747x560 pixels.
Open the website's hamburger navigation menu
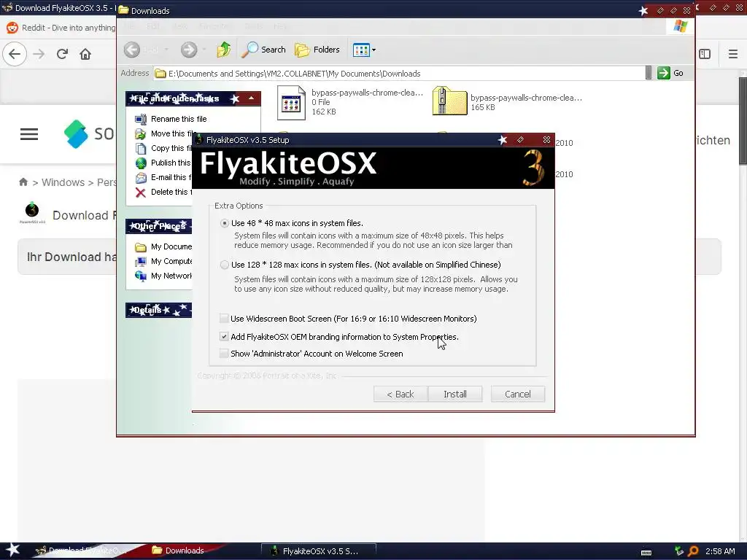tap(29, 134)
